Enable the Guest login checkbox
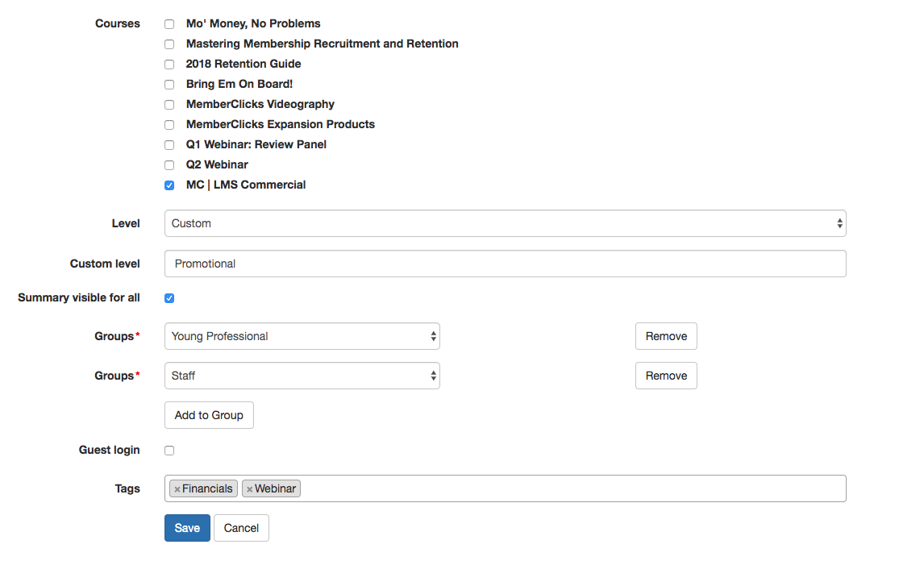924x561 pixels. (169, 451)
